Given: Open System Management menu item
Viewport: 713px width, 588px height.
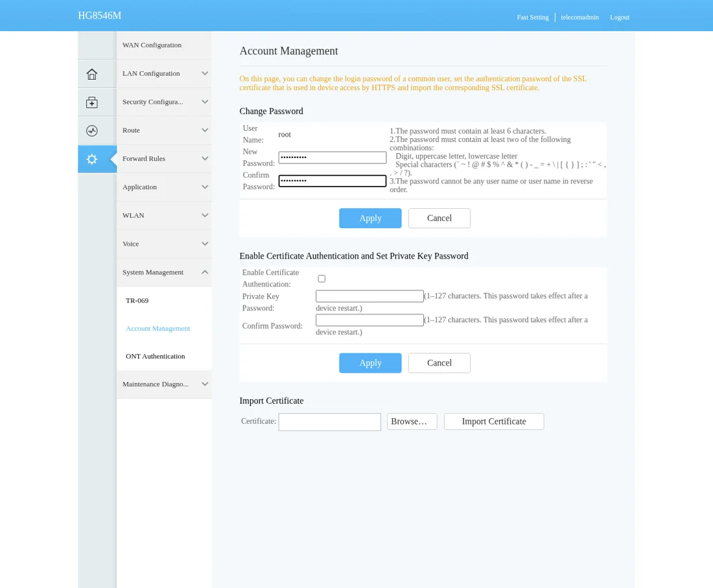Looking at the screenshot, I should [164, 272].
